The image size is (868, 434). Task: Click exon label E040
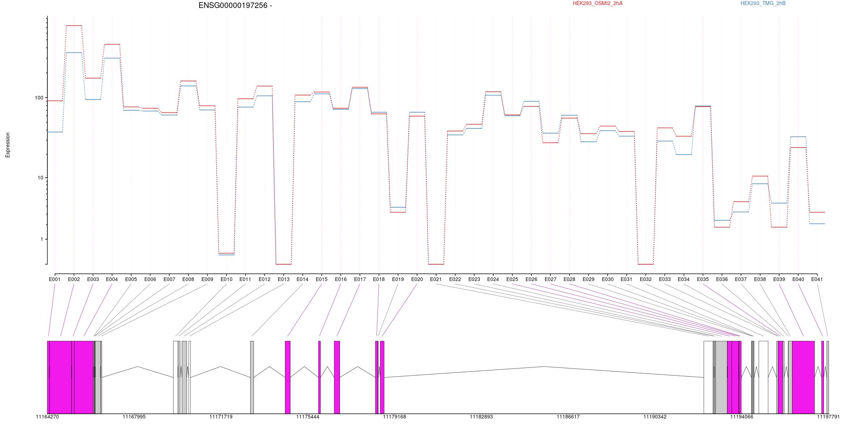click(798, 280)
